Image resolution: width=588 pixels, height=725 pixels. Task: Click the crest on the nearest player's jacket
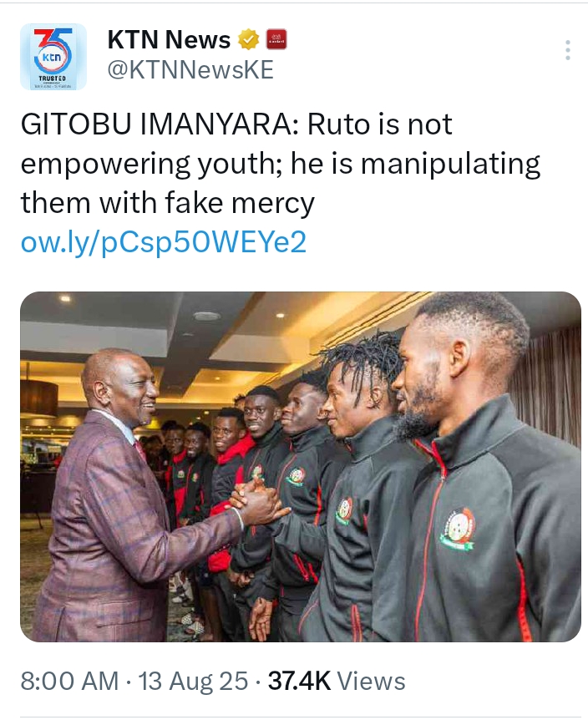[458, 530]
